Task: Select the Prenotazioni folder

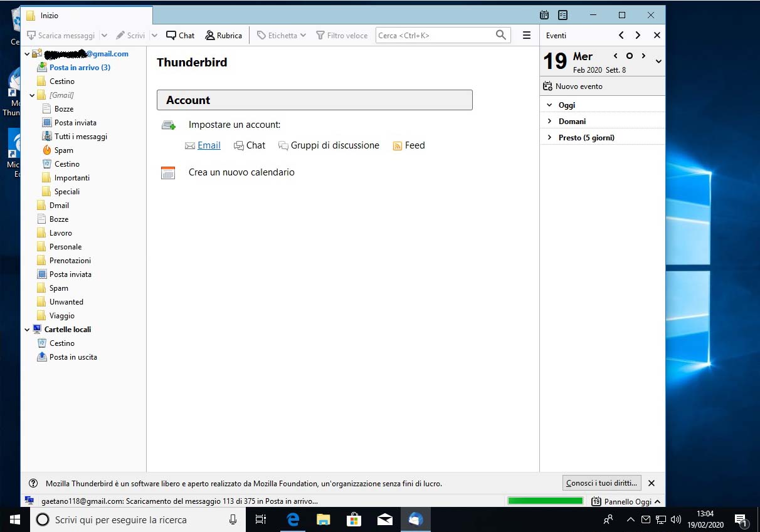Action: [70, 261]
